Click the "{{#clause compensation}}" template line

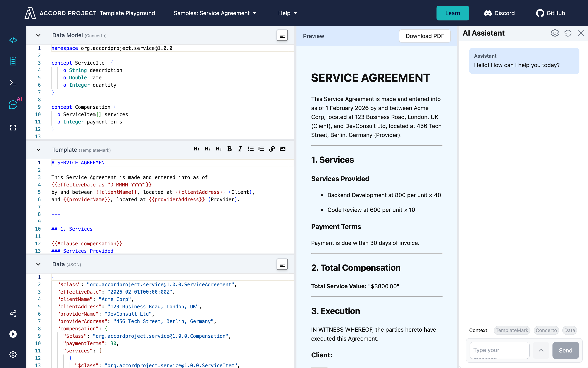[87, 244]
